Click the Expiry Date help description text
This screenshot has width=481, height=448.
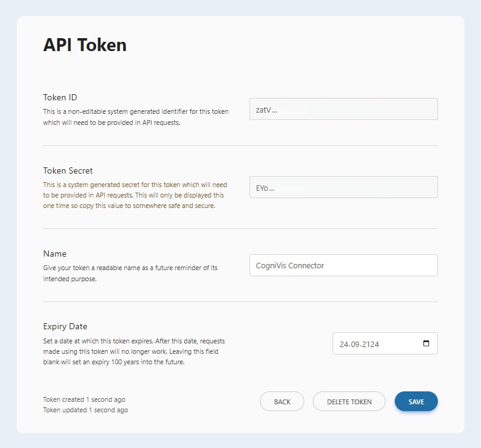pos(135,351)
